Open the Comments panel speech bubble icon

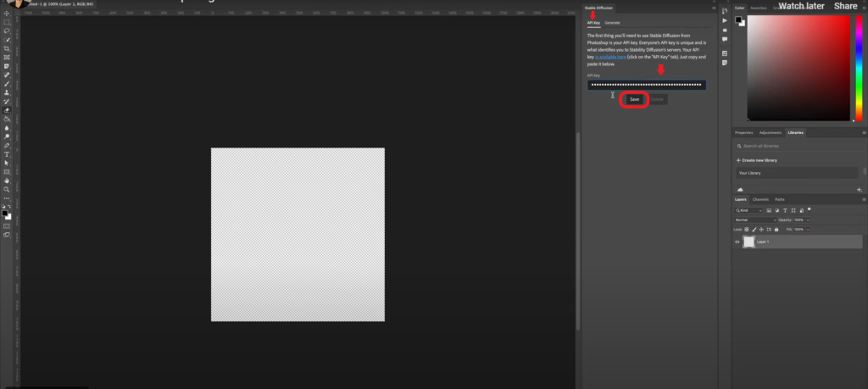point(725,39)
